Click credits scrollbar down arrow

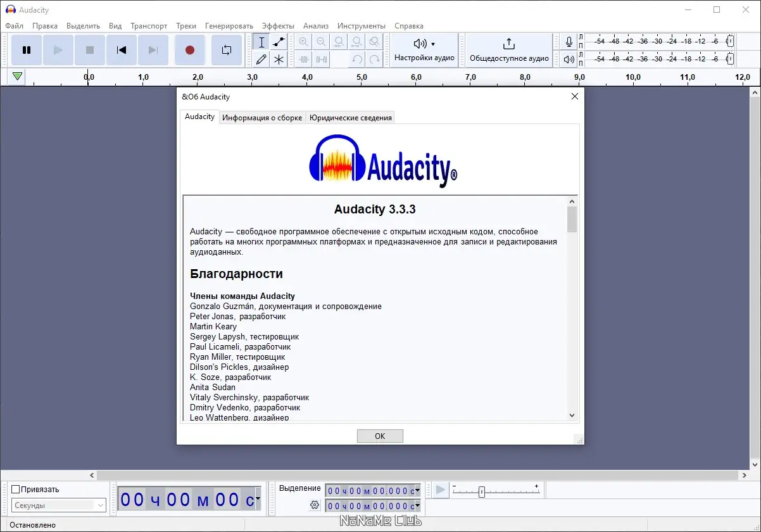[572, 415]
